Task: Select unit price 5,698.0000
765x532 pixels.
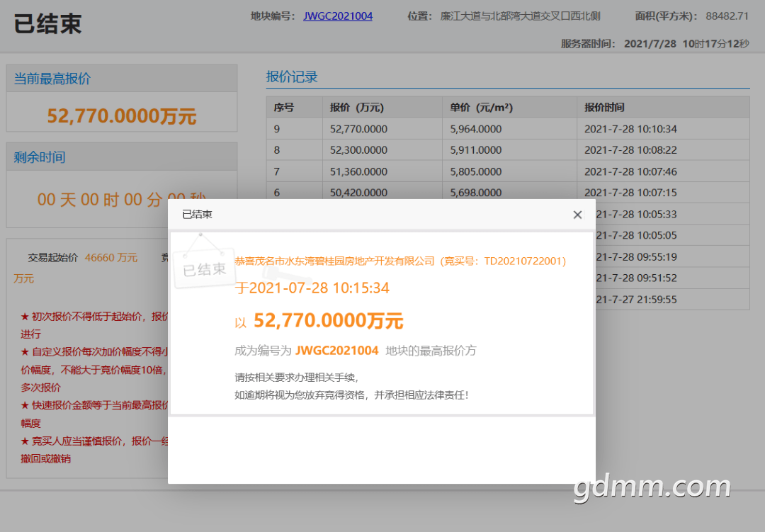Action: [476, 192]
